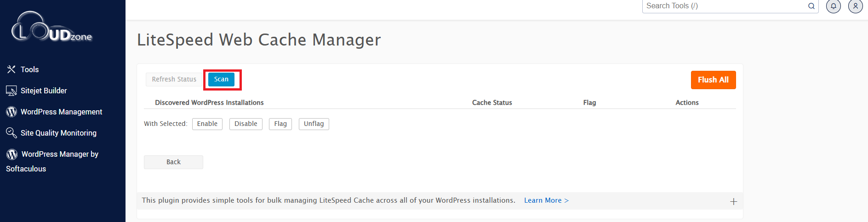Viewport: 868px width, 222px height.
Task: Click the Discovered WordPress Installations column header
Action: click(209, 102)
